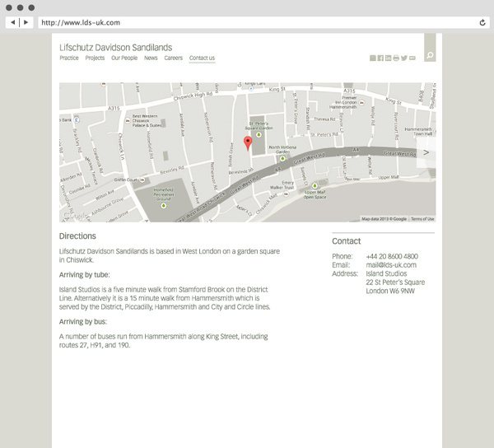Click the Emery Walker Trust map marker
Viewport: 494px width, 448px height.
[286, 194]
